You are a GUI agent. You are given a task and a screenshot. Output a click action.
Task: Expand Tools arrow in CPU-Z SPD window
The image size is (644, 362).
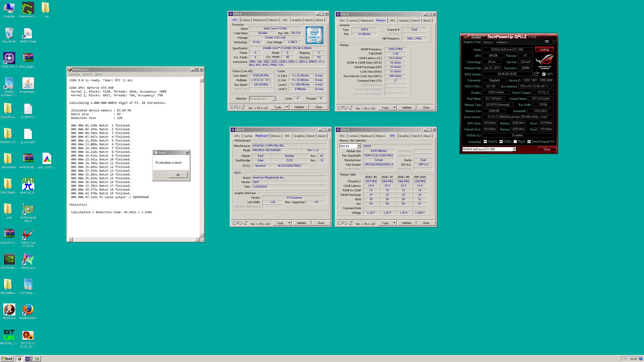tap(394, 223)
